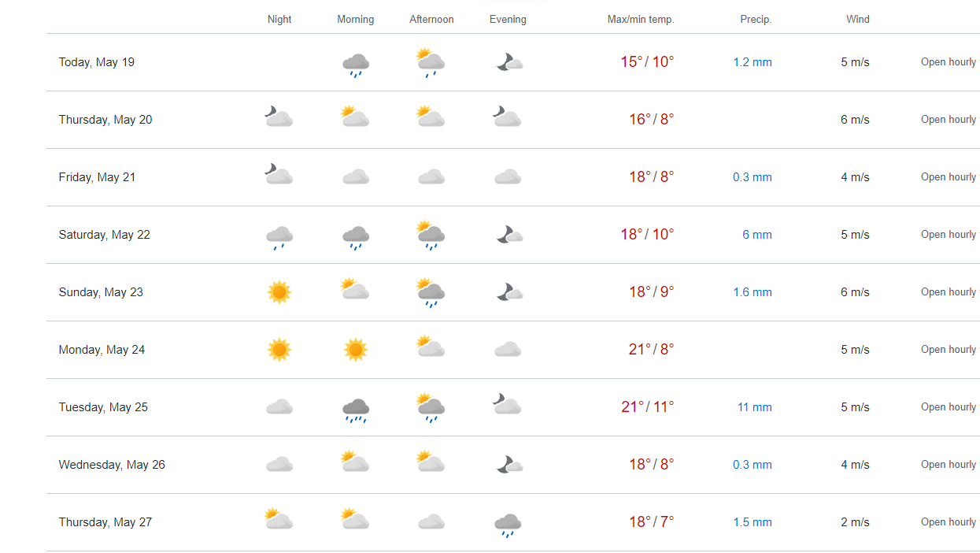Click Thursday May 27 evening rain icon
This screenshot has height=553, width=980.
pos(508,524)
